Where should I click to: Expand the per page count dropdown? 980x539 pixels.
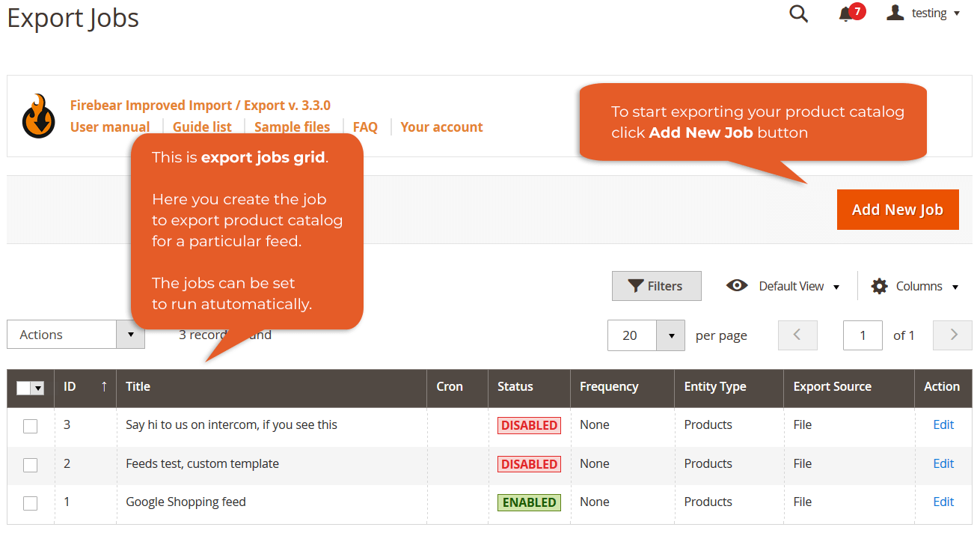pyautogui.click(x=671, y=335)
